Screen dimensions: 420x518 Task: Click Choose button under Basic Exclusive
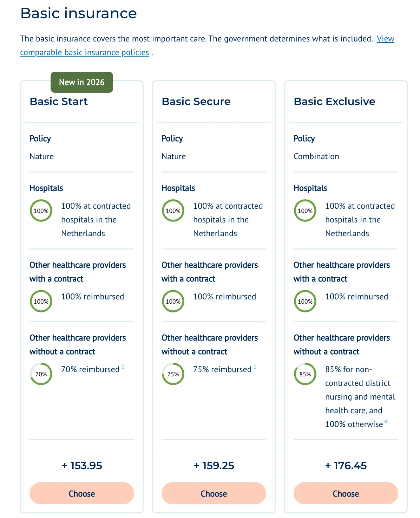[346, 493]
